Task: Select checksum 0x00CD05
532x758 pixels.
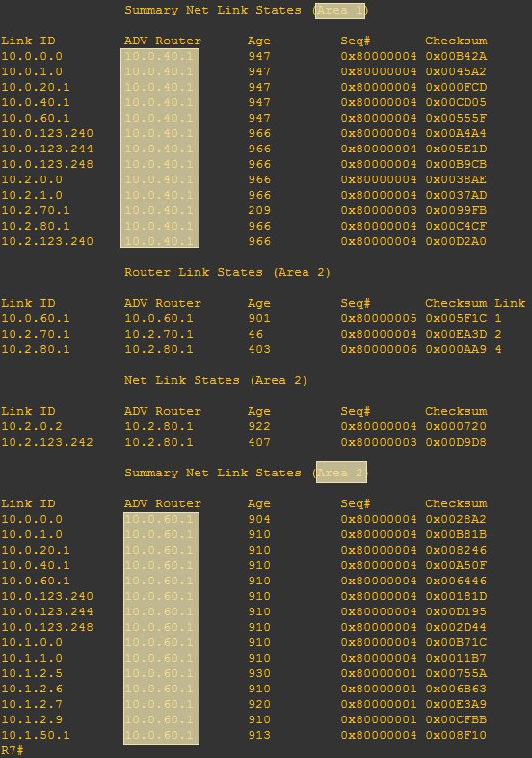Action: click(456, 102)
